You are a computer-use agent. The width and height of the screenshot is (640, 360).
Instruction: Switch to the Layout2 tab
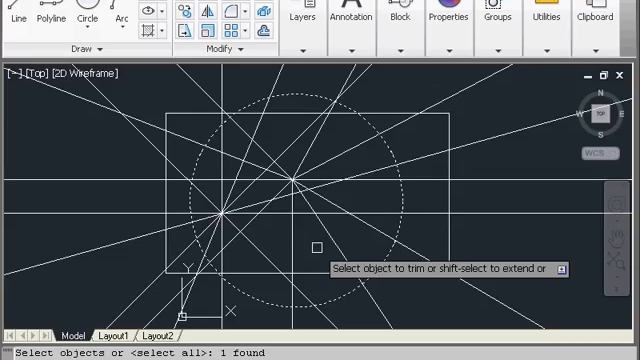[x=158, y=336]
